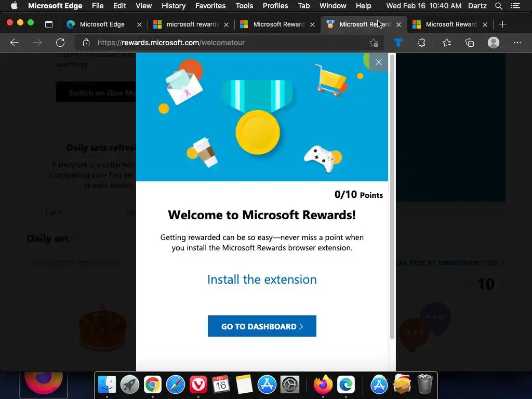Open the Favorites menu
Image resolution: width=532 pixels, height=399 pixels.
[x=210, y=6]
